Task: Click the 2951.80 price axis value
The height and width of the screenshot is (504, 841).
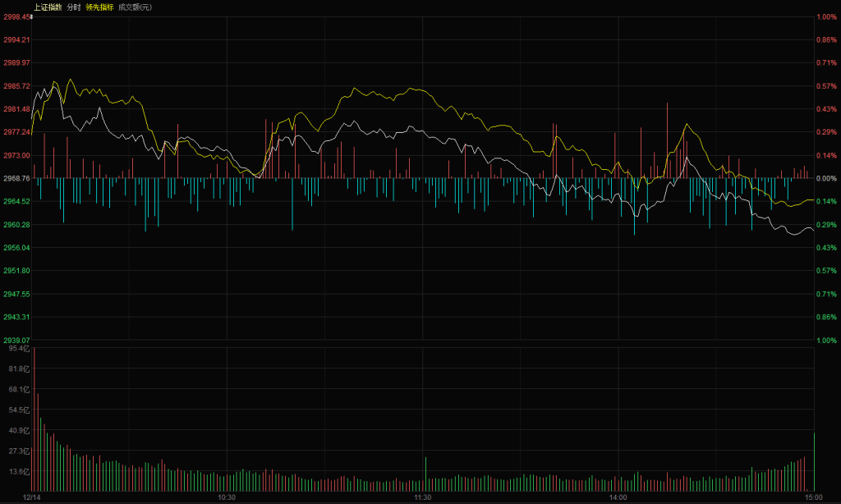Action: point(16,271)
